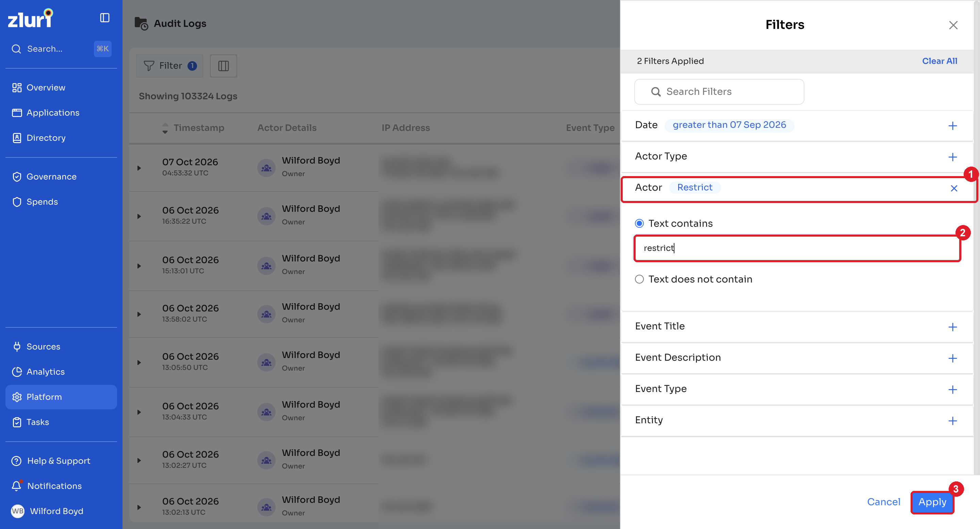The height and width of the screenshot is (529, 980).
Task: Click the Help & Support question icon
Action: click(16, 460)
